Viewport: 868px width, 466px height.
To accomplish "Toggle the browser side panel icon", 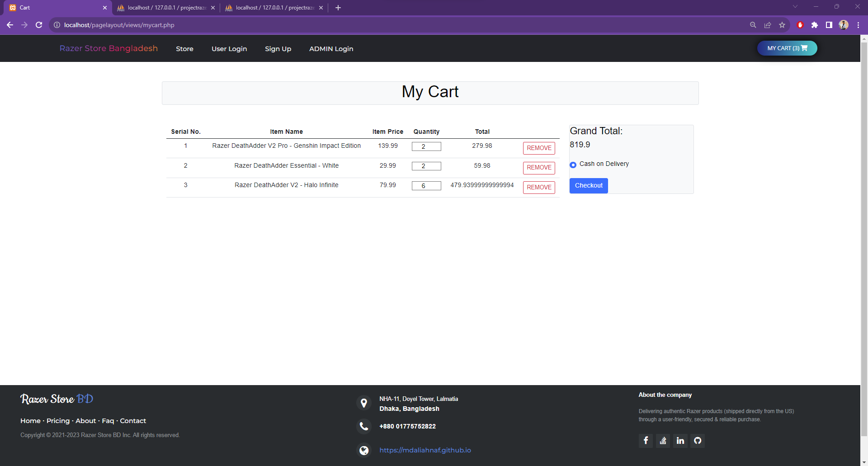I will [829, 25].
